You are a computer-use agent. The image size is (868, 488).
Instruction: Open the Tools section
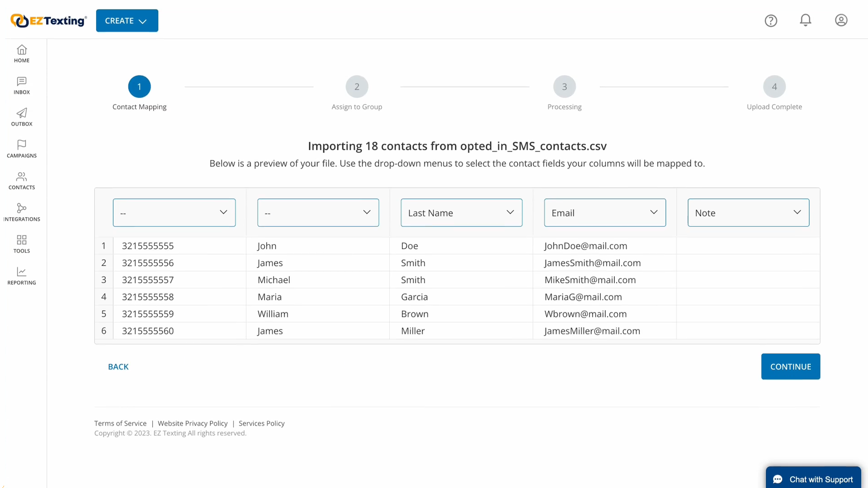tap(21, 244)
